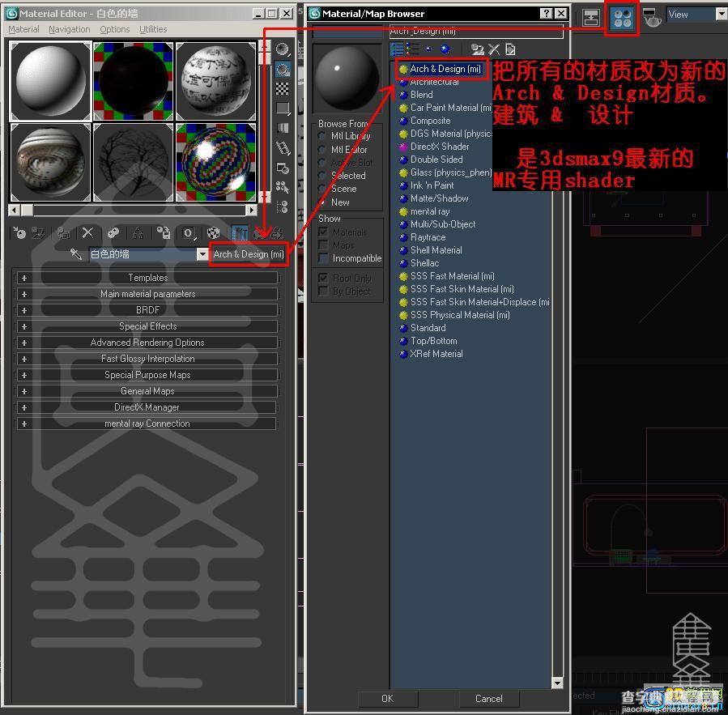This screenshot has height=715, width=728.
Task: Switch browser to View Large Icons
Action: (445, 49)
